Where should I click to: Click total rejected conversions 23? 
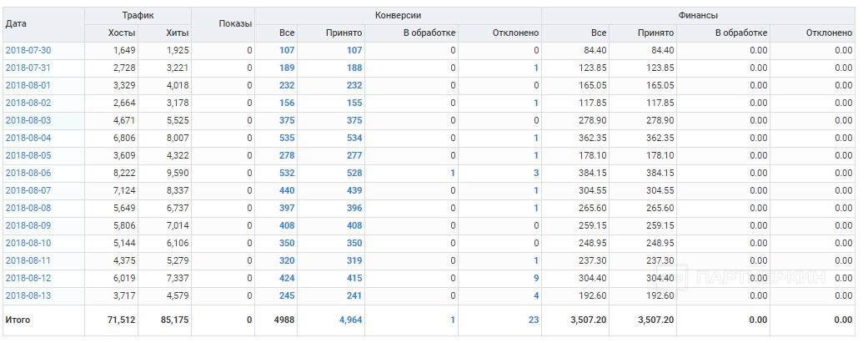534,320
